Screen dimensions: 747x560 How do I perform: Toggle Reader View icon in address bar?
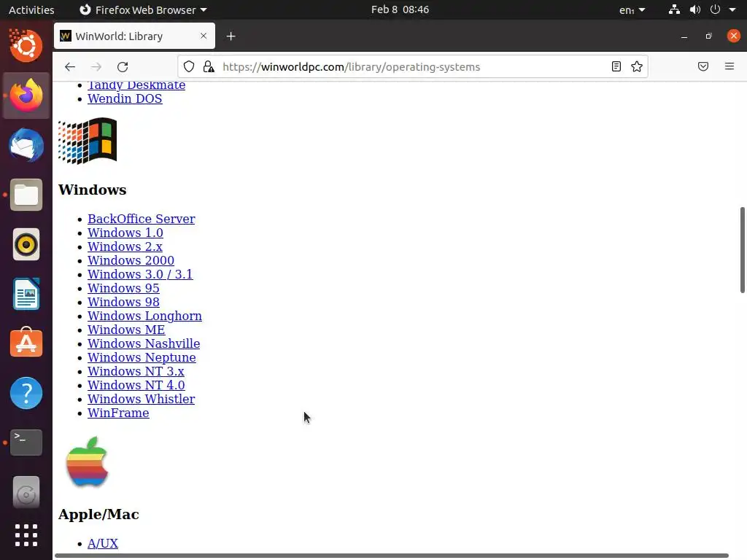(616, 66)
